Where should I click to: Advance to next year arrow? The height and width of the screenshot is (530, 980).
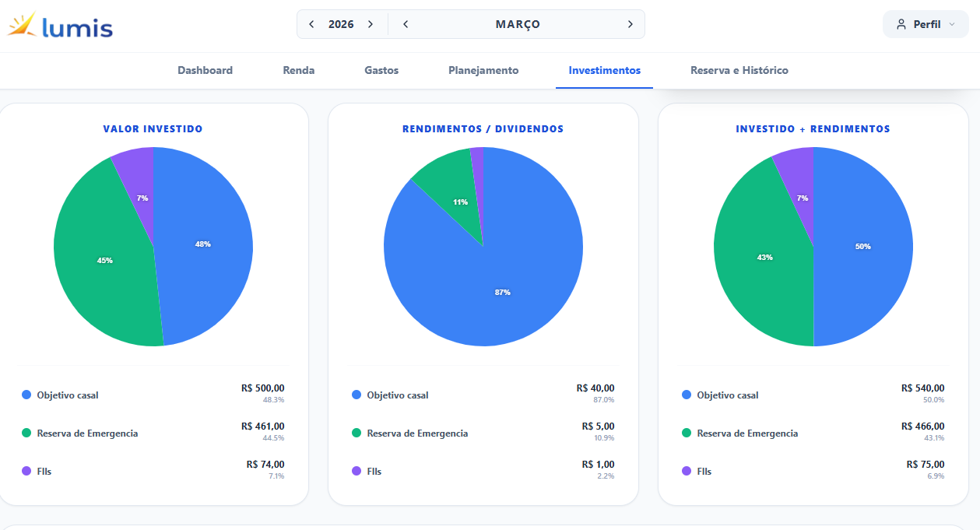371,24
